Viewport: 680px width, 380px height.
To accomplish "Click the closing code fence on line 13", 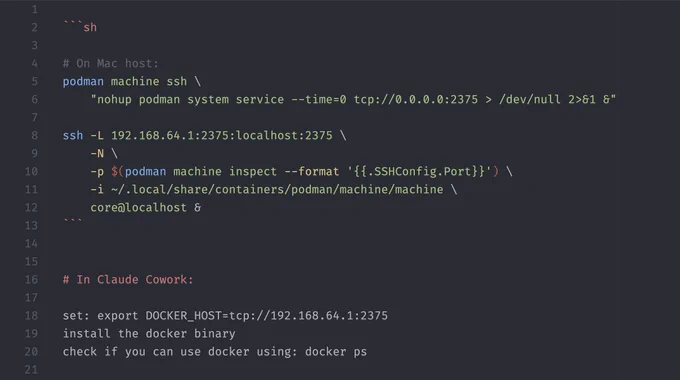I will point(72,222).
